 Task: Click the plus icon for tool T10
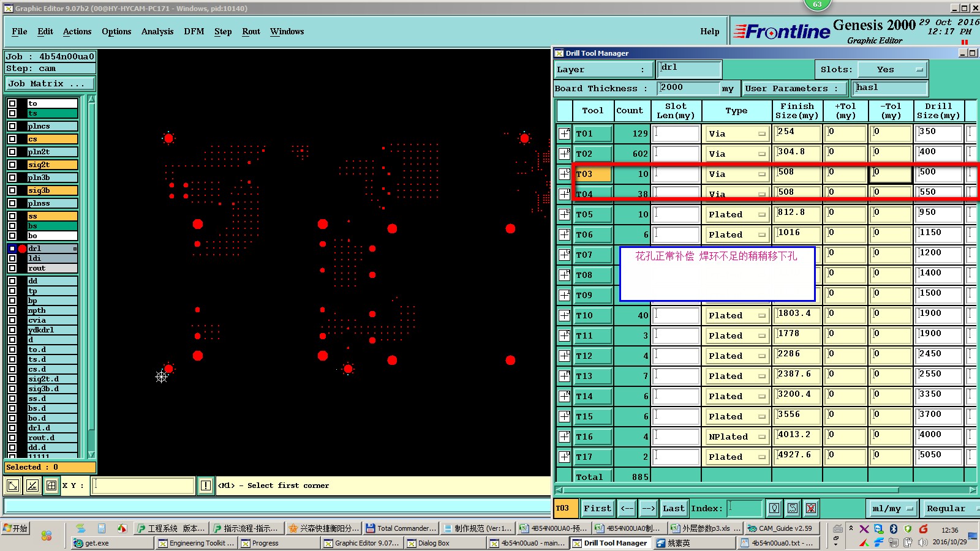coord(564,315)
